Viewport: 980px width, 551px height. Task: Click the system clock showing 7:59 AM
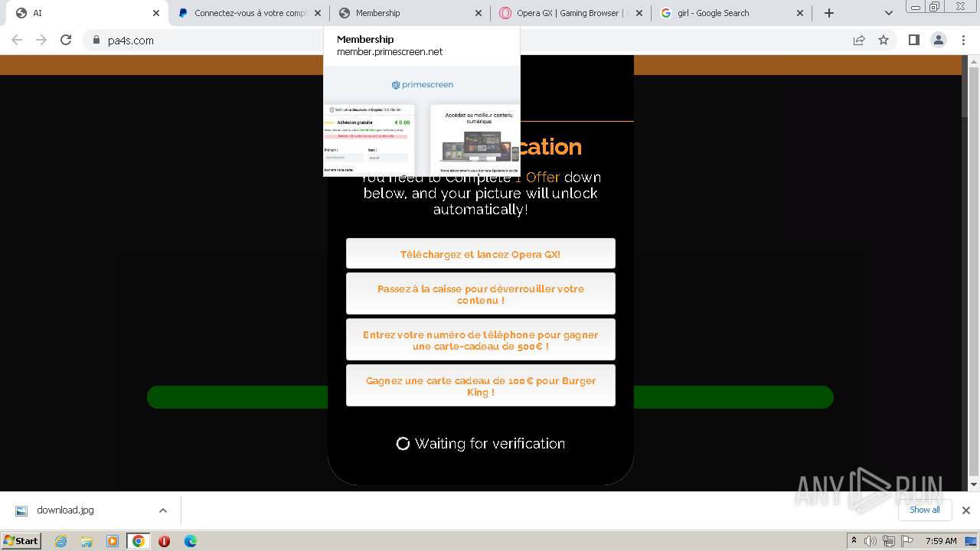coord(941,541)
